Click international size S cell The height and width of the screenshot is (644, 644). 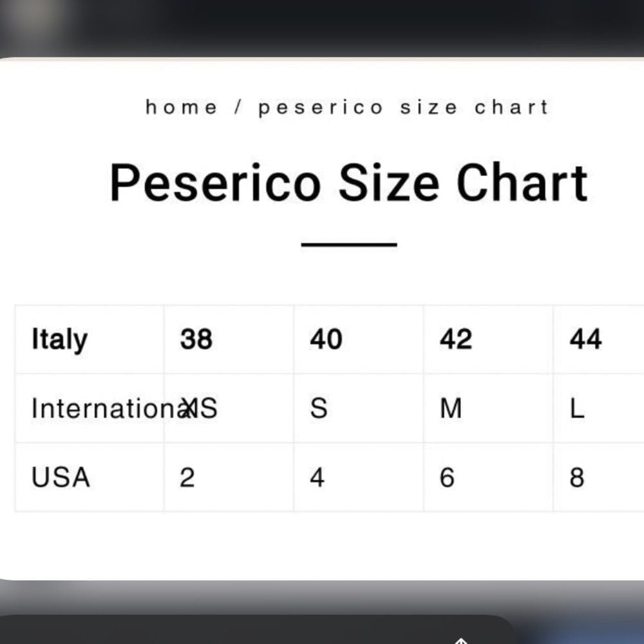pos(359,408)
